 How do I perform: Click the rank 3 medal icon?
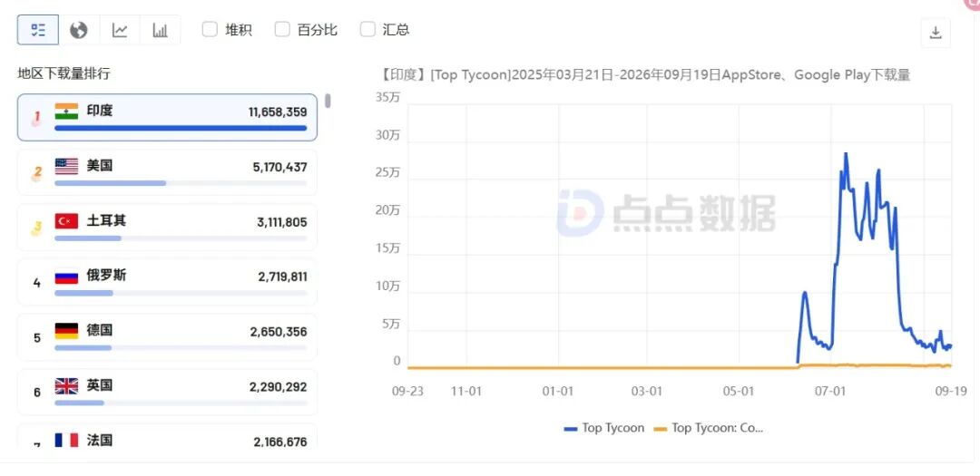[37, 228]
